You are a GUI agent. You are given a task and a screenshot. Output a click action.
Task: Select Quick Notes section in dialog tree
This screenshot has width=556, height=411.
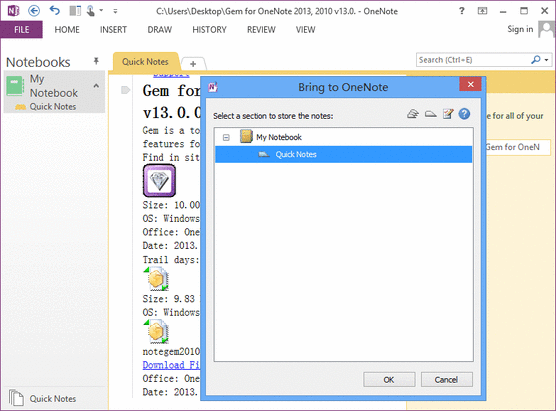tap(343, 154)
